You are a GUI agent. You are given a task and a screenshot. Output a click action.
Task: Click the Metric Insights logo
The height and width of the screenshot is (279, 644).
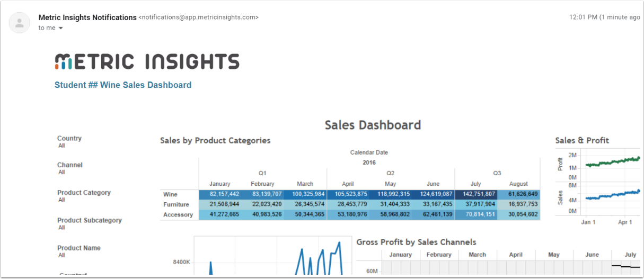[147, 61]
